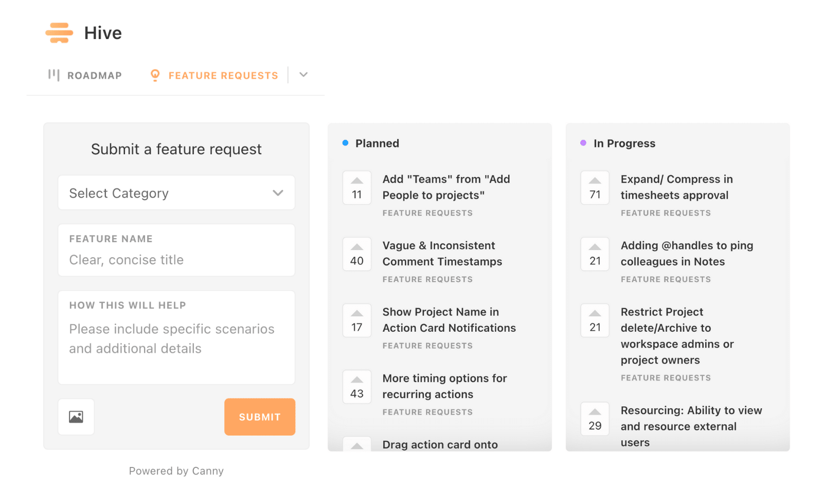Click the lightbulb icon beside Feature Requests

click(154, 75)
